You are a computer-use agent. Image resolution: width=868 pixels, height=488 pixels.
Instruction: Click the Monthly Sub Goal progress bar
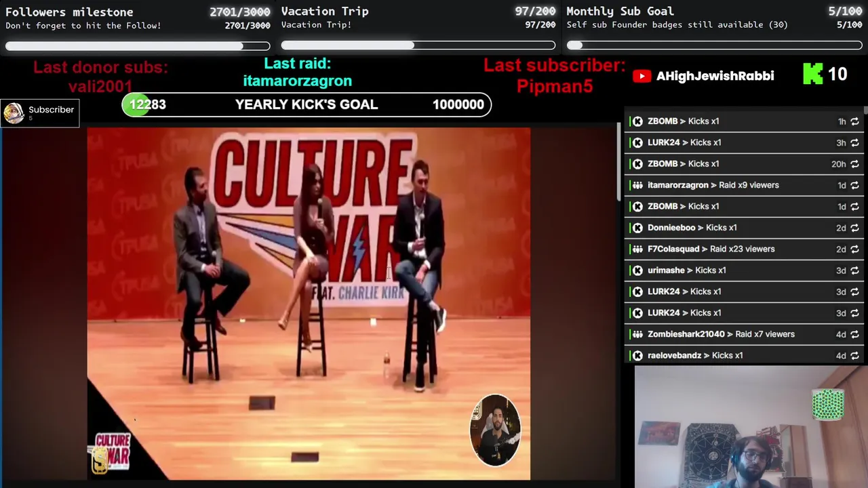(x=715, y=45)
